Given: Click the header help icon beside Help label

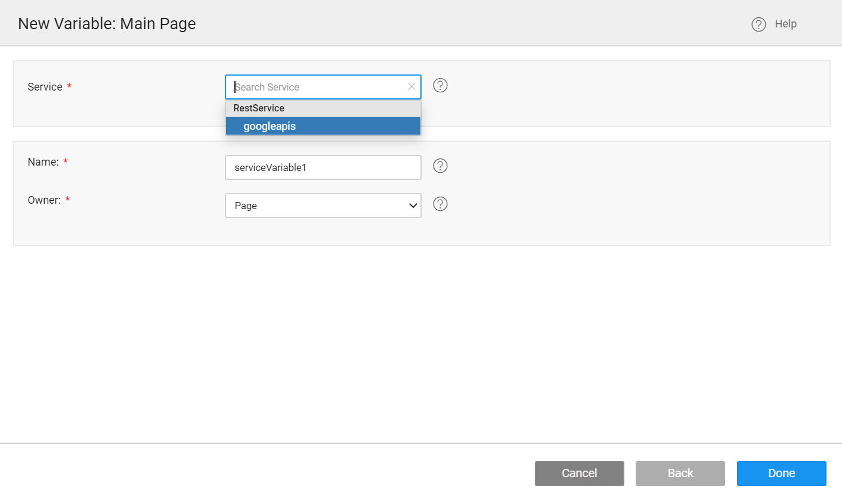Looking at the screenshot, I should tap(758, 24).
